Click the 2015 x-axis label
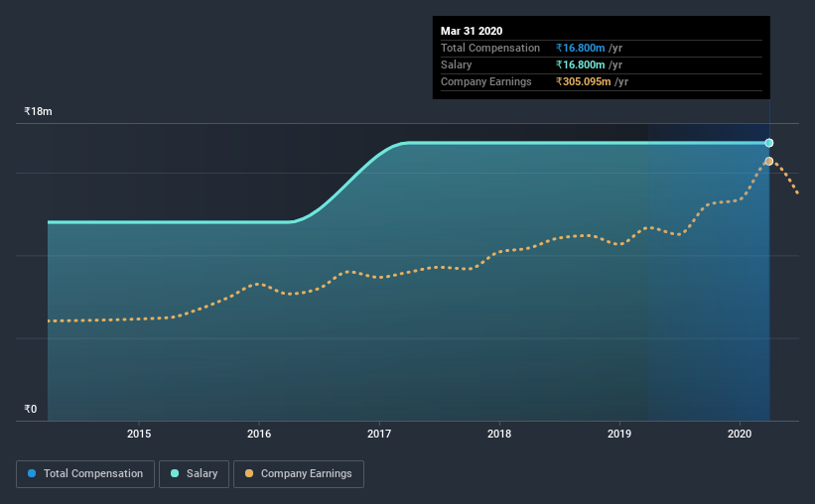The height and width of the screenshot is (504, 815). coord(139,434)
